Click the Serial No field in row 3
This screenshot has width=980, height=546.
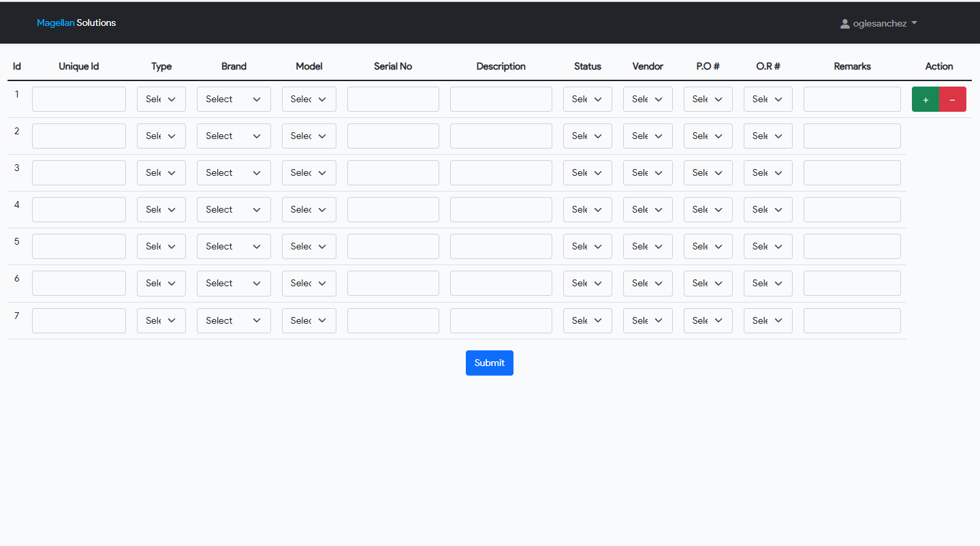tap(393, 172)
